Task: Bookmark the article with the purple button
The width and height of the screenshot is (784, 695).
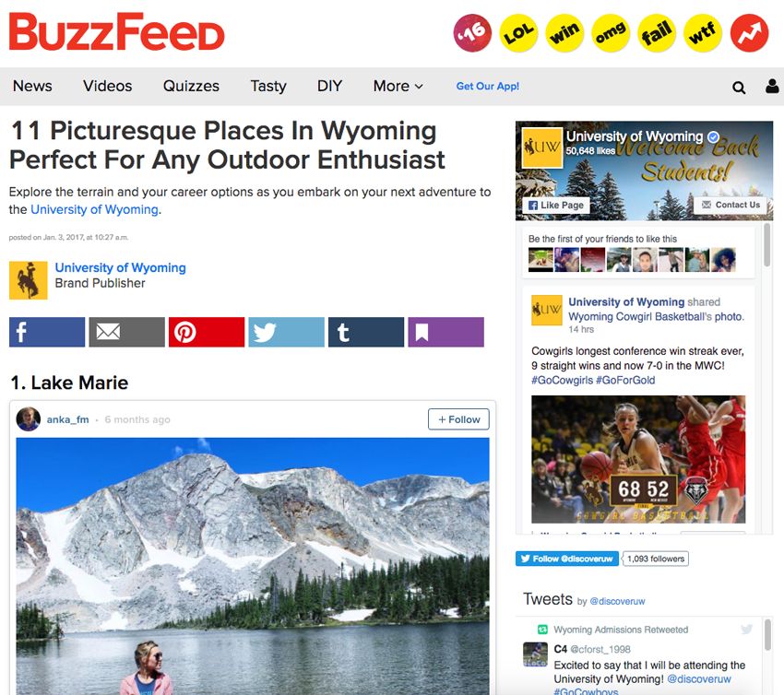Action: [x=446, y=332]
